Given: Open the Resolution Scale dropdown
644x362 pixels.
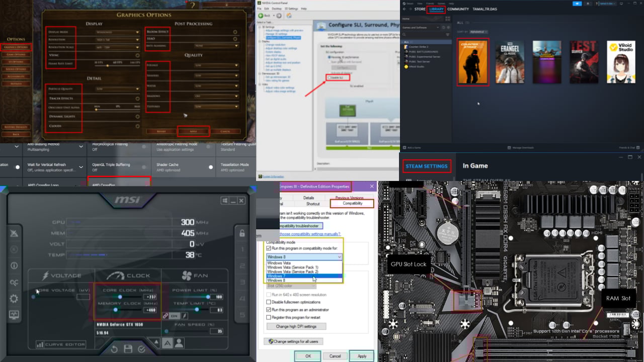Looking at the screenshot, I should point(117,47).
